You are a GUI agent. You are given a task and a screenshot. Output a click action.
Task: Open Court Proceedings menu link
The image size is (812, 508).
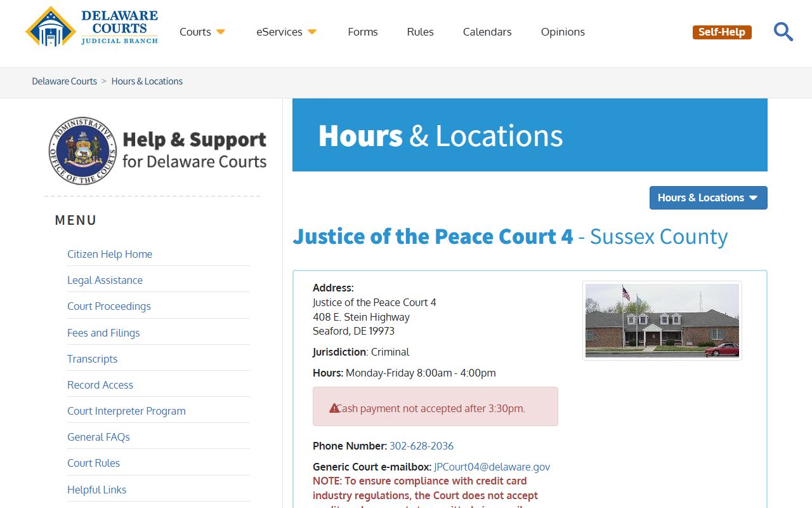tap(109, 306)
